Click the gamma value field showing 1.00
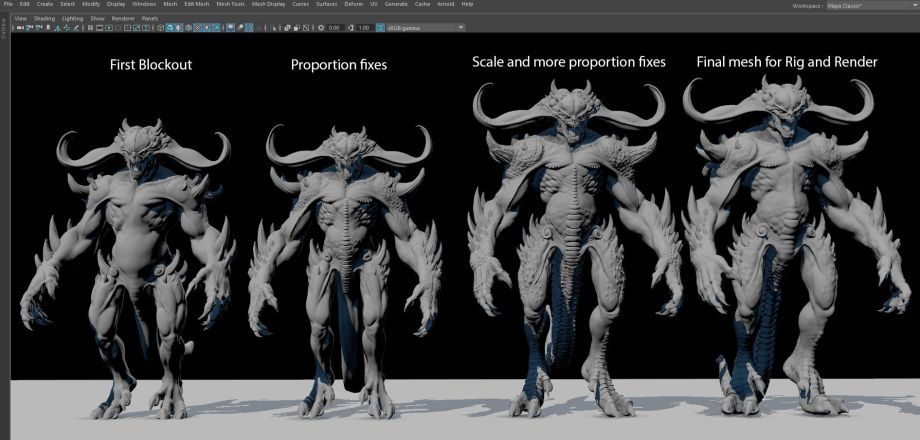The width and height of the screenshot is (920, 440). [x=363, y=28]
